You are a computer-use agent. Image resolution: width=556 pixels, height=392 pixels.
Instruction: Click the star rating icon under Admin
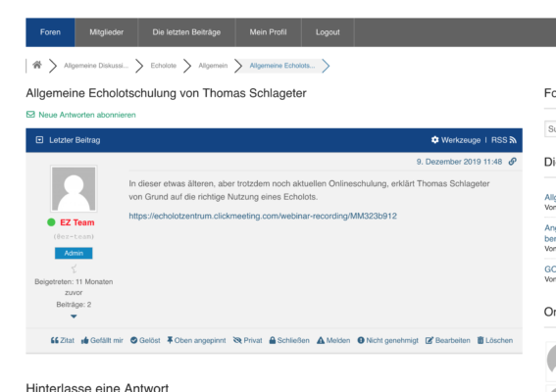(74, 269)
